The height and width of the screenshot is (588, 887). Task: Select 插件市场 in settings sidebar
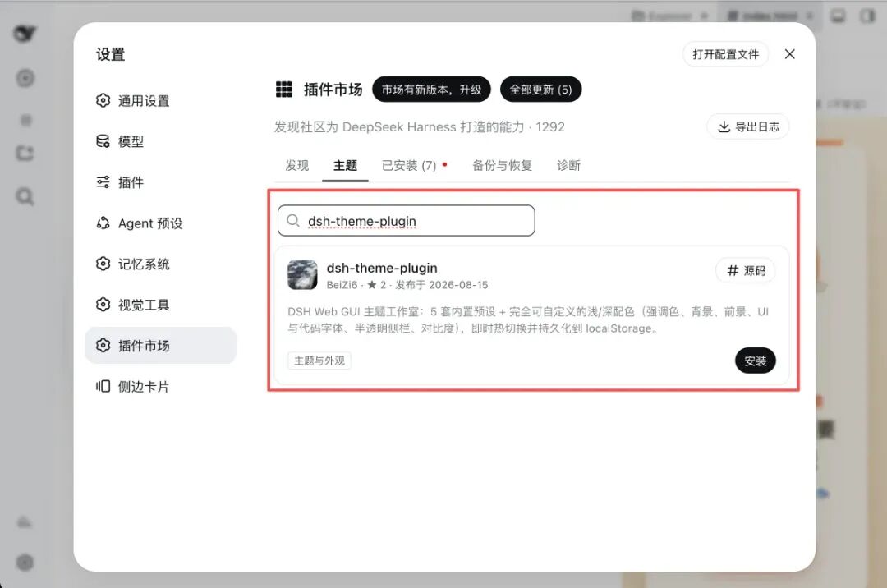click(x=160, y=346)
